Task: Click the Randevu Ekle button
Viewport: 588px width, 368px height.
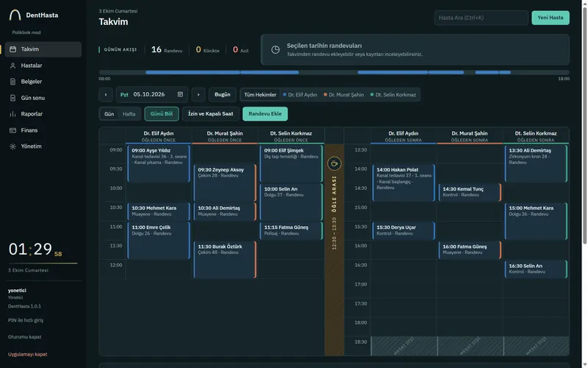Action: [x=265, y=114]
